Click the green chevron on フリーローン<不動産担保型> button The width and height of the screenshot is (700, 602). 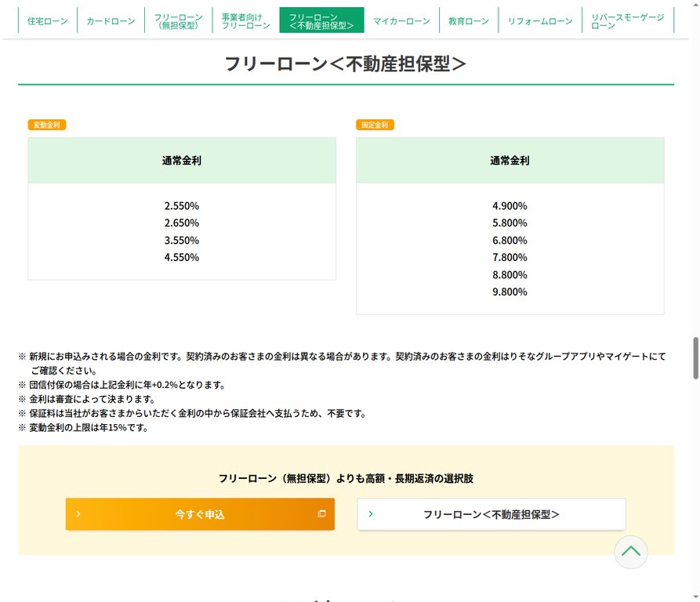pos(371,514)
